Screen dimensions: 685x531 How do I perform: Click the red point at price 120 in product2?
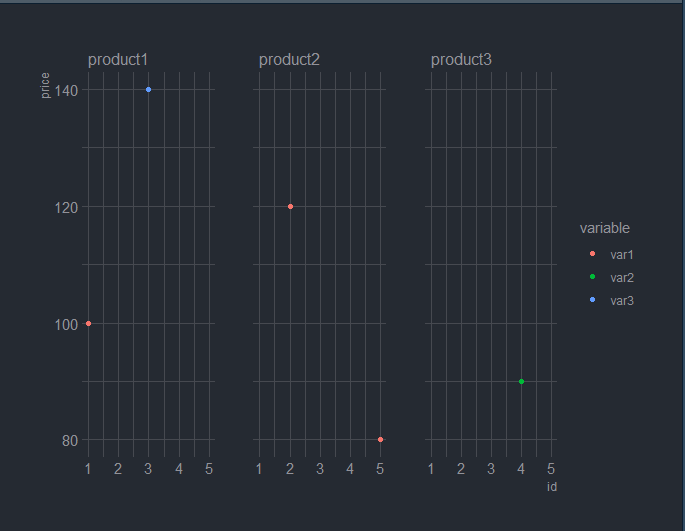tap(291, 207)
